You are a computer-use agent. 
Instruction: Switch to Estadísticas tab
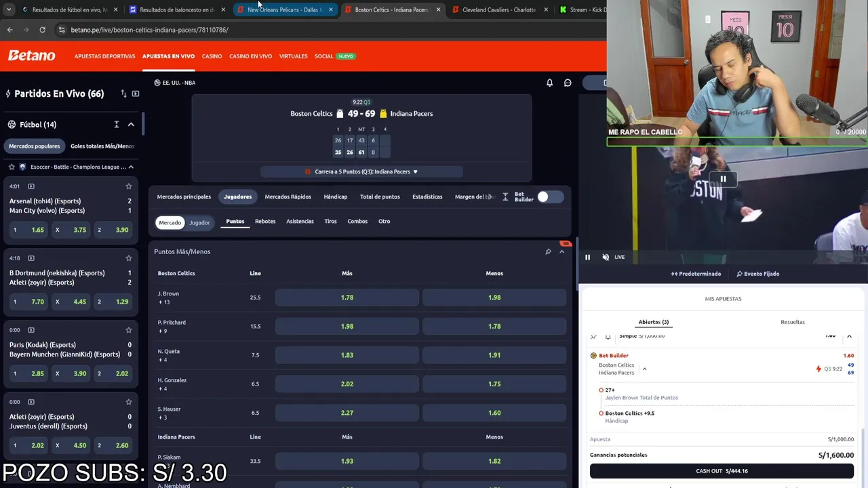tap(427, 197)
